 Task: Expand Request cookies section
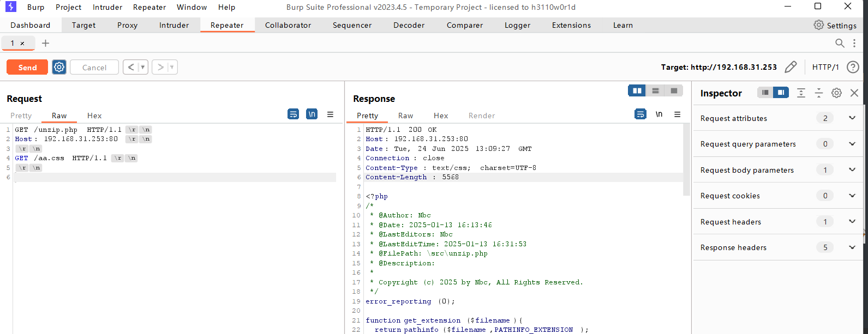click(852, 196)
